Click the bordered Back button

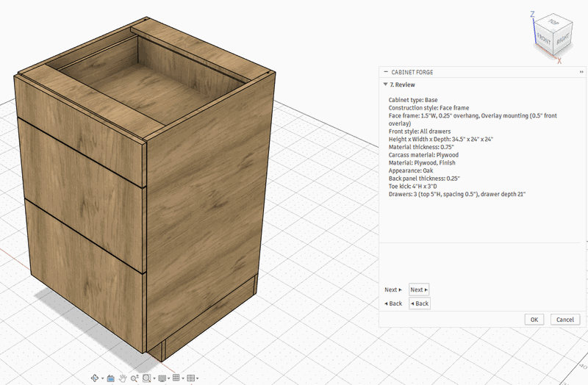pos(420,303)
